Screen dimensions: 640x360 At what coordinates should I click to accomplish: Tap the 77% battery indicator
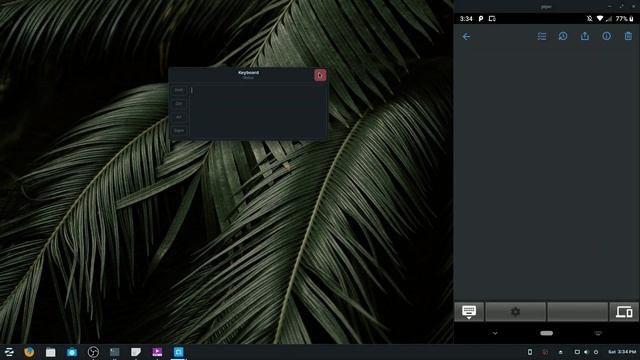click(x=624, y=19)
